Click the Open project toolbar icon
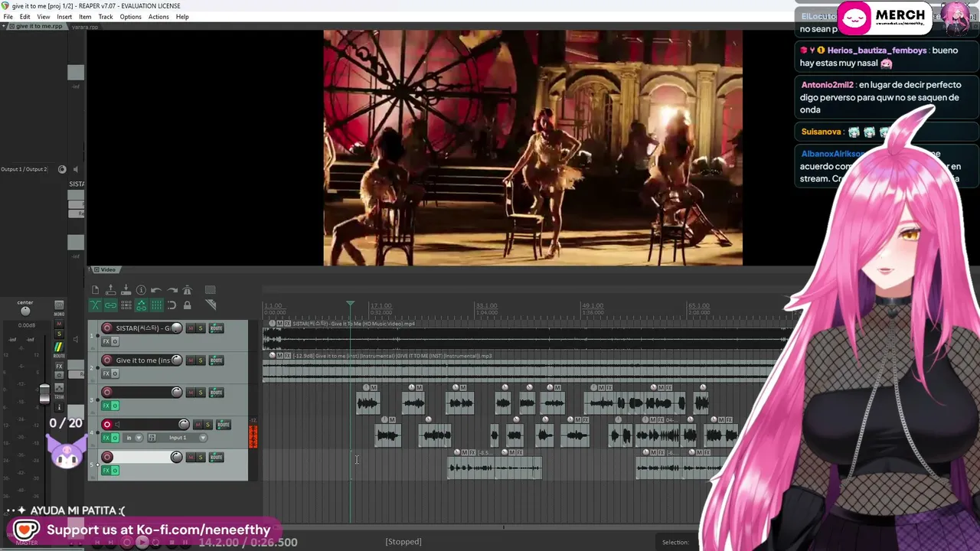This screenshot has width=980, height=551. point(110,290)
